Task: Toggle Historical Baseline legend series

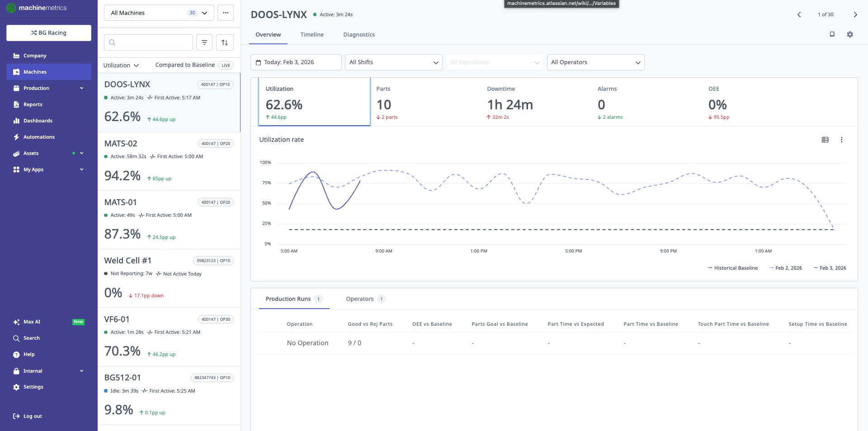Action: point(733,268)
